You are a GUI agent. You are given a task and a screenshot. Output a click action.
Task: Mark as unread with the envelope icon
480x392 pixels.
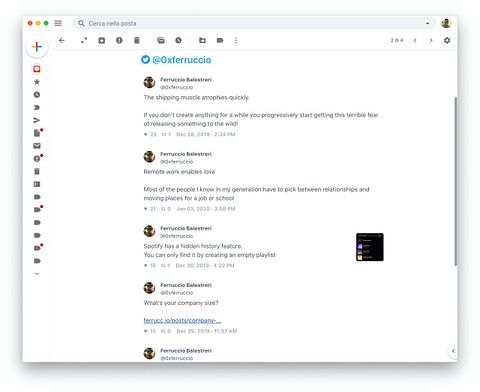click(161, 40)
